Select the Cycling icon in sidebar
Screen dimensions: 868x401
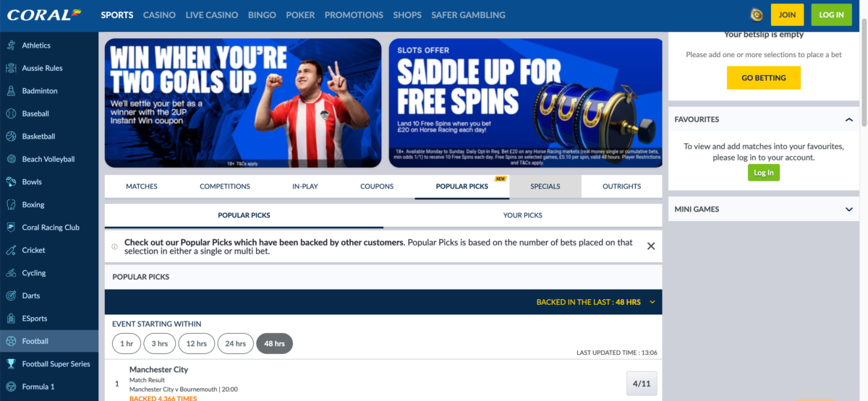tap(11, 273)
